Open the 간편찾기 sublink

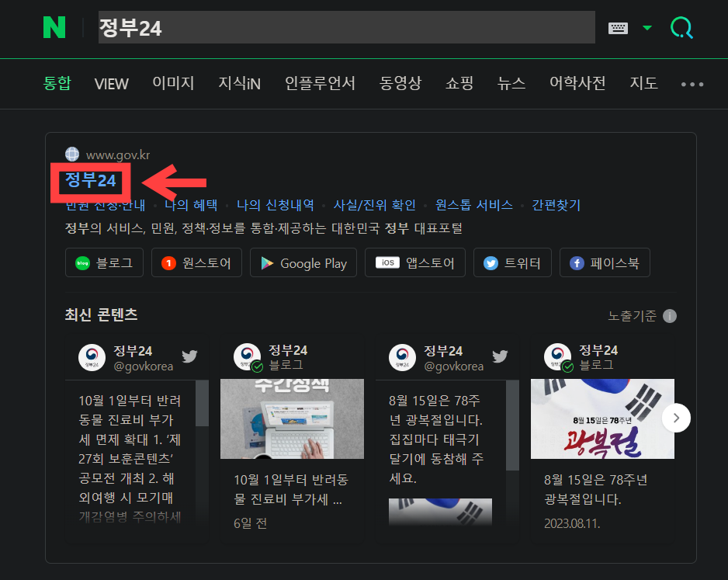(x=556, y=205)
